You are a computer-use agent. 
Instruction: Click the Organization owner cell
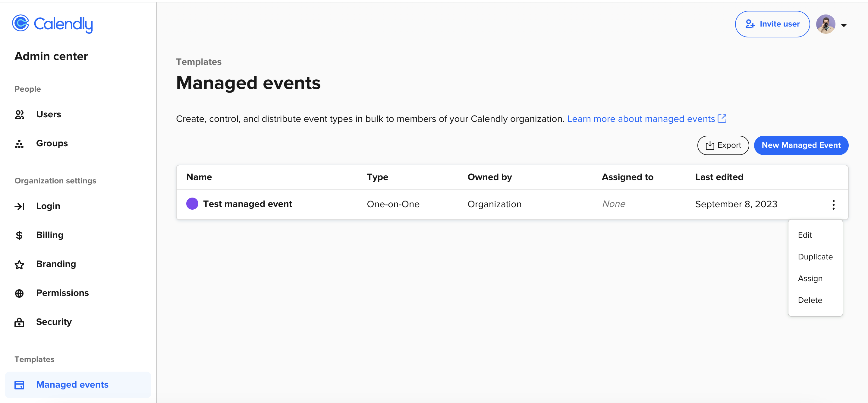[494, 204]
